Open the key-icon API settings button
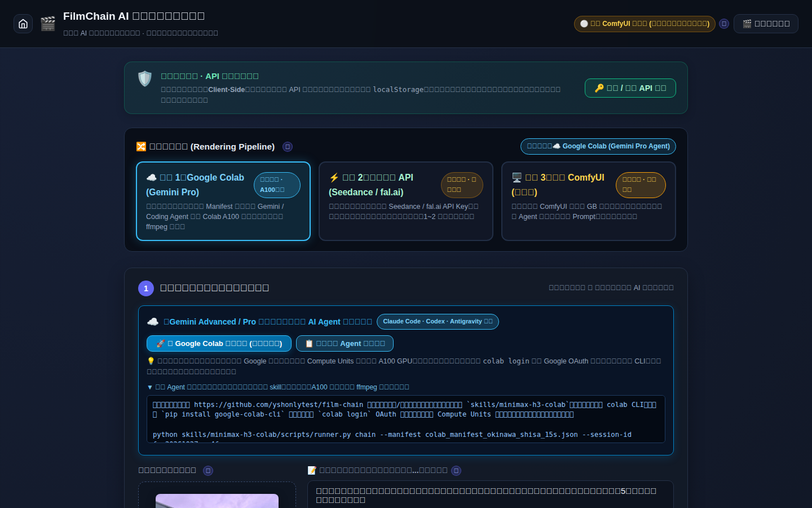 pyautogui.click(x=630, y=88)
